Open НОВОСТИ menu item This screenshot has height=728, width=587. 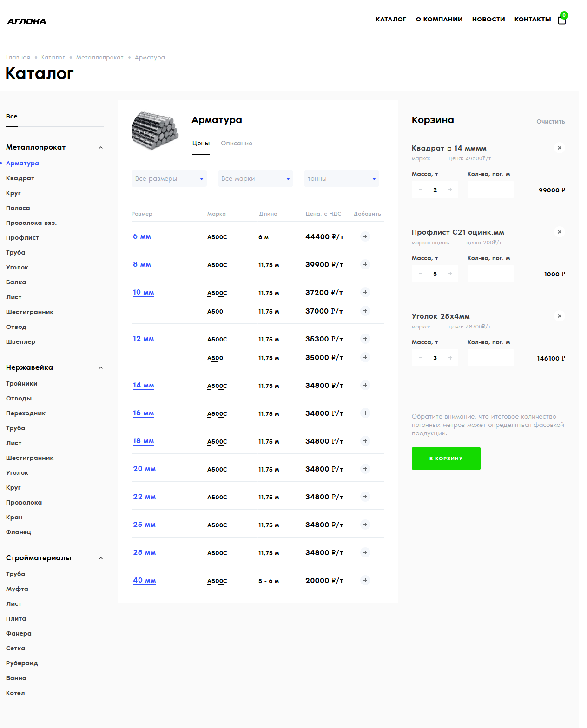click(488, 19)
